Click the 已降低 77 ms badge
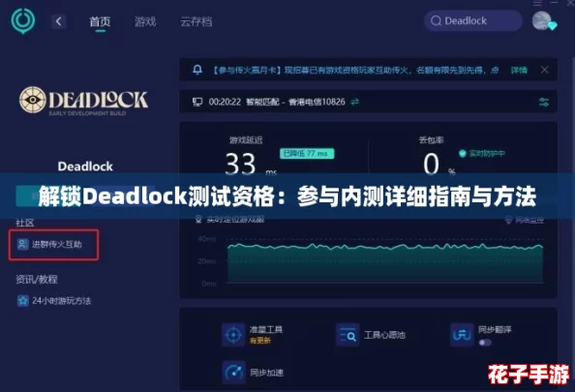Viewport: 575px width, 392px height. pyautogui.click(x=307, y=153)
